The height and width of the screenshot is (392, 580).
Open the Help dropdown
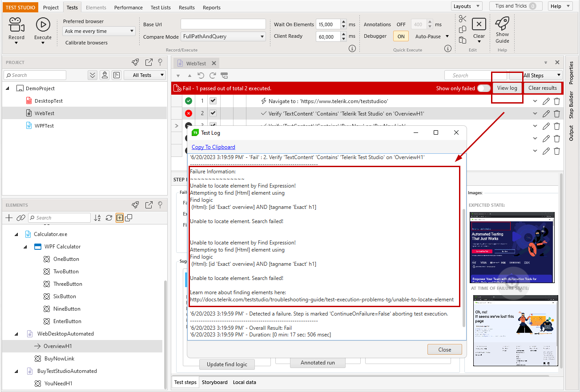[560, 6]
